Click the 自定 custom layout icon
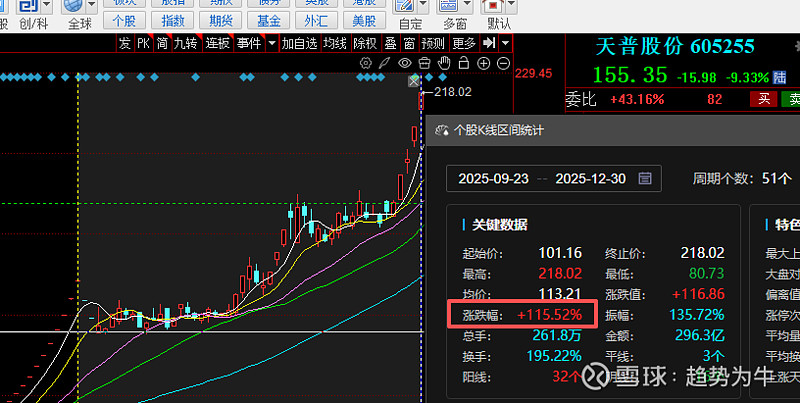Screen dimensions: 800x403 [x=406, y=7]
